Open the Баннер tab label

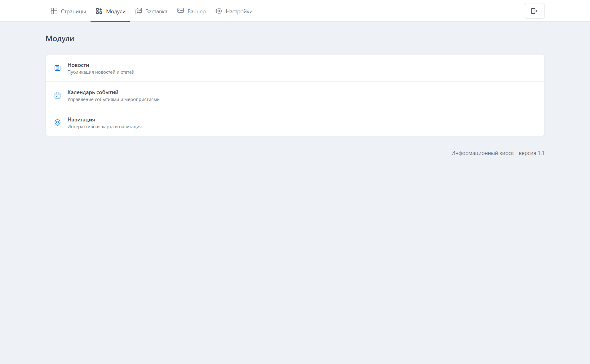(x=196, y=11)
